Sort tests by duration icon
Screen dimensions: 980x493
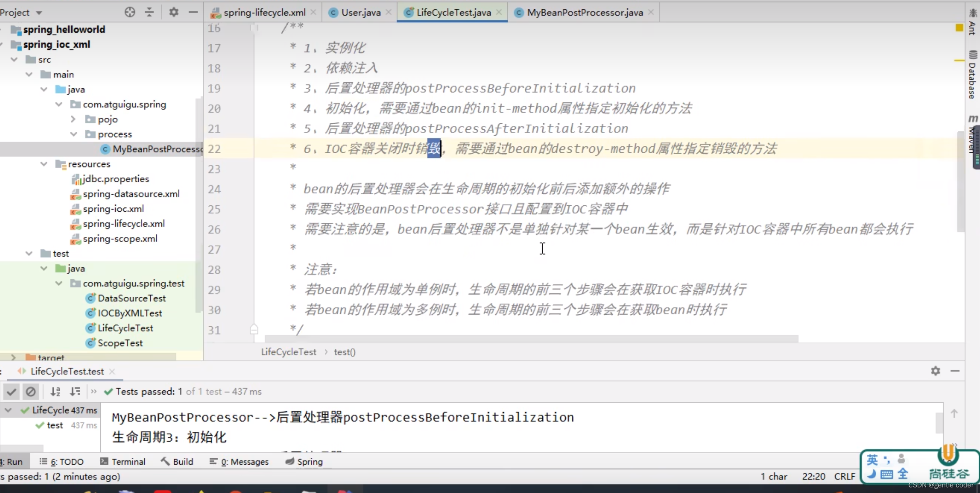click(75, 392)
